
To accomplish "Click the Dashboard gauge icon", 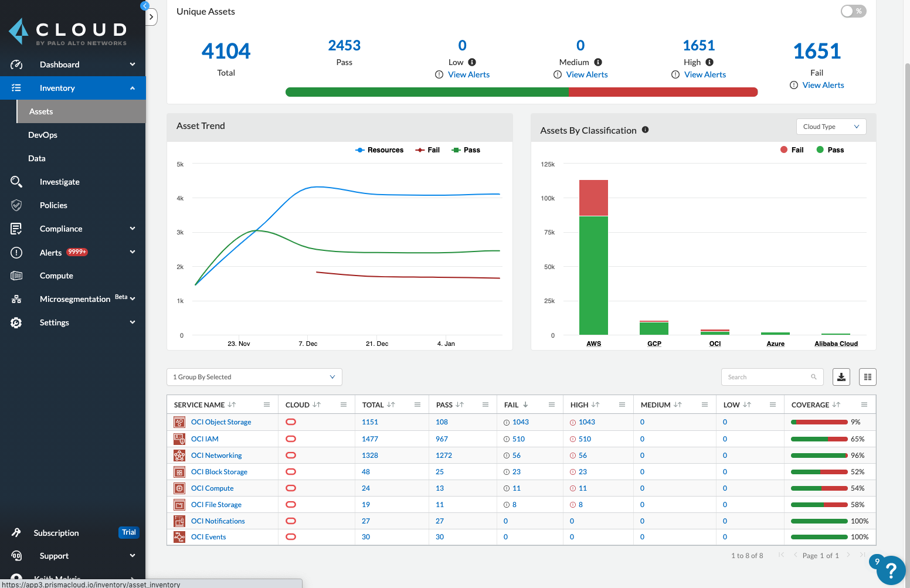I will click(x=16, y=64).
